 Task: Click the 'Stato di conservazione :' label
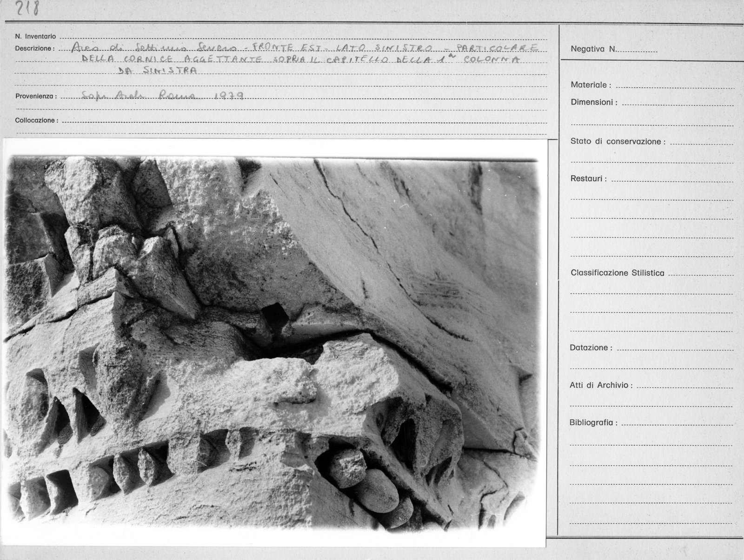click(x=618, y=141)
